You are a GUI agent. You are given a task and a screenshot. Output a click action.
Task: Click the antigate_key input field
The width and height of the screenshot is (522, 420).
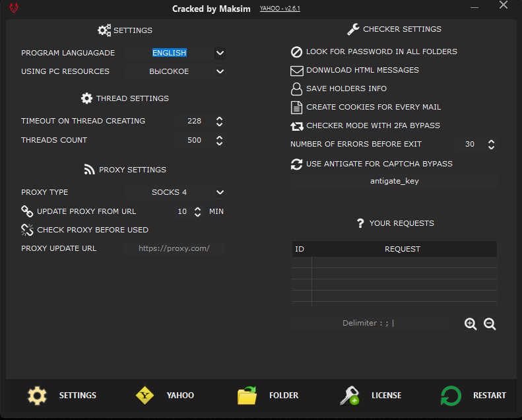point(394,181)
